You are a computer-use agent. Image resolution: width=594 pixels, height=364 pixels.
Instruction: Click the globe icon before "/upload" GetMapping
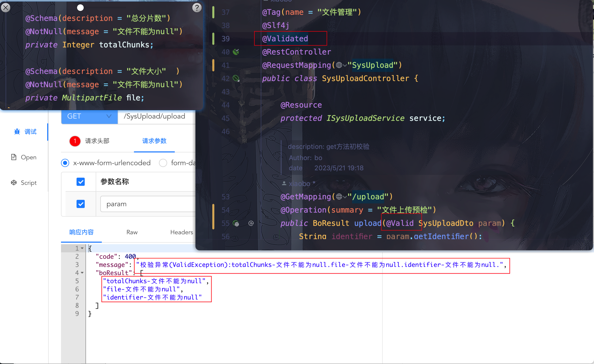coord(339,197)
